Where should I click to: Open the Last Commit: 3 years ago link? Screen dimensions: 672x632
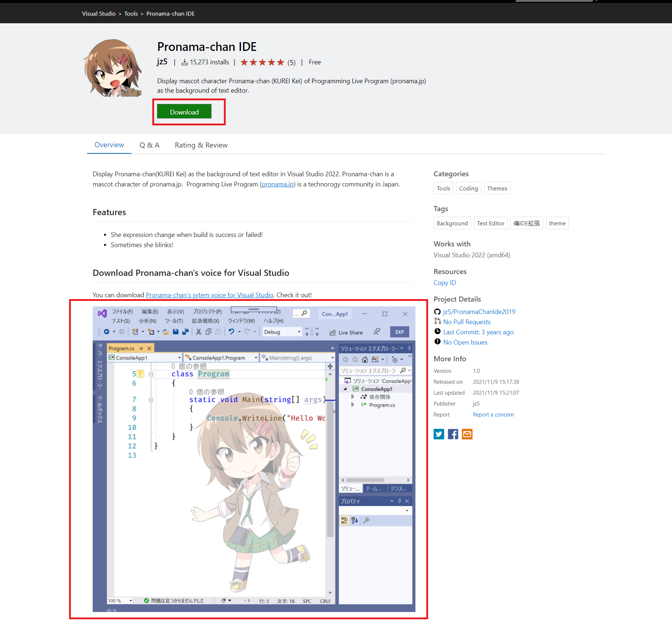(478, 332)
